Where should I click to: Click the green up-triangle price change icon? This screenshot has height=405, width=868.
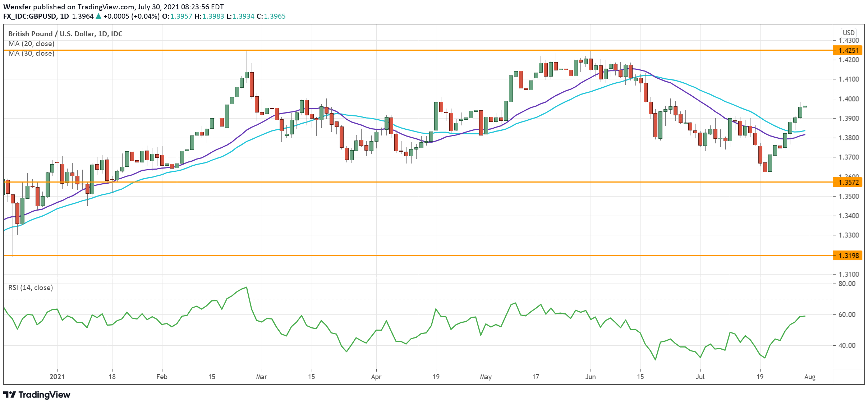[x=98, y=16]
